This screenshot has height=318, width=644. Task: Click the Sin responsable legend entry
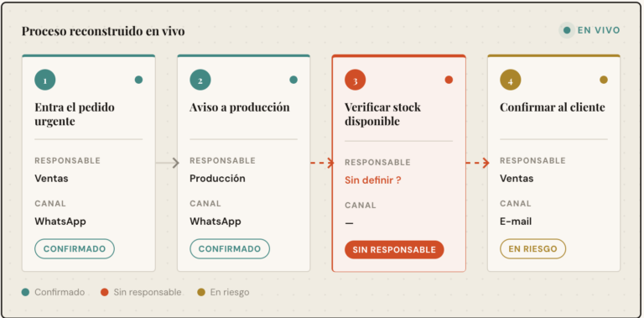(x=141, y=293)
